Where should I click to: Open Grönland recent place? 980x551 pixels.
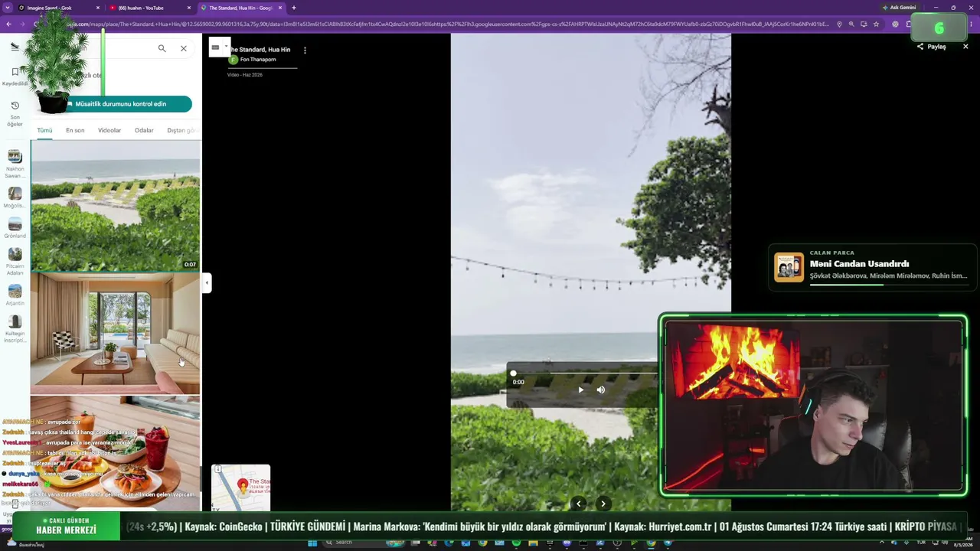click(15, 229)
